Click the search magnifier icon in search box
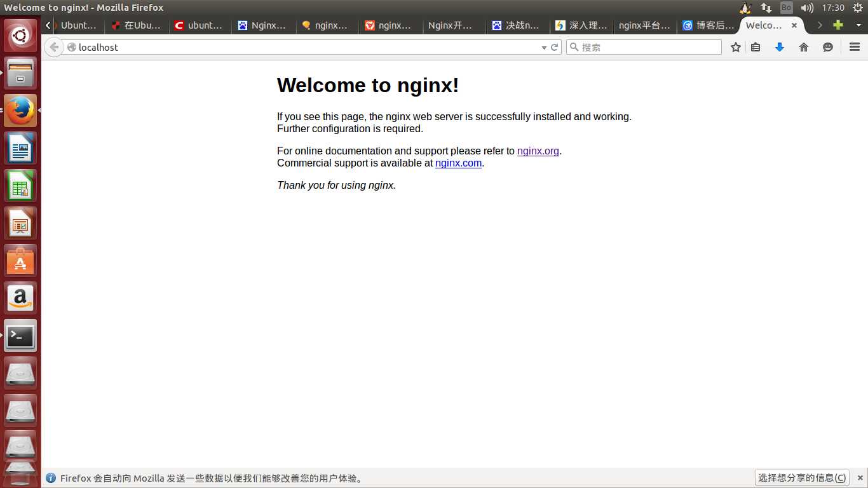This screenshot has width=868, height=488. [574, 47]
